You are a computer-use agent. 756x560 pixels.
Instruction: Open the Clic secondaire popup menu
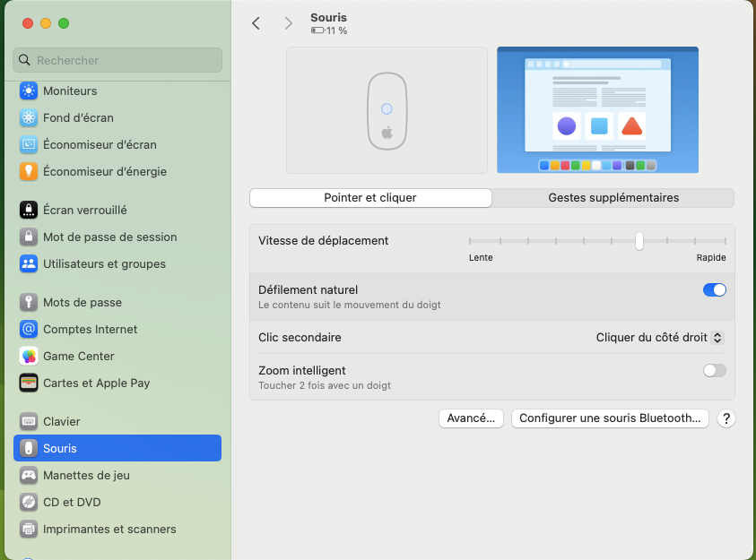pos(659,338)
